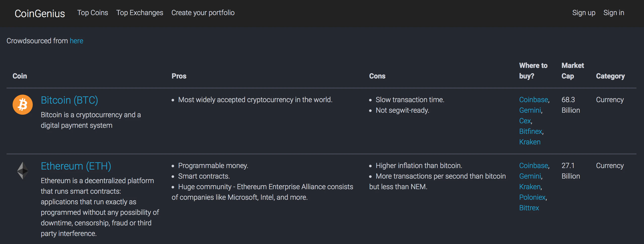Open the Bitcoin (BTC) coin title
Image resolution: width=644 pixels, height=244 pixels.
(x=69, y=100)
